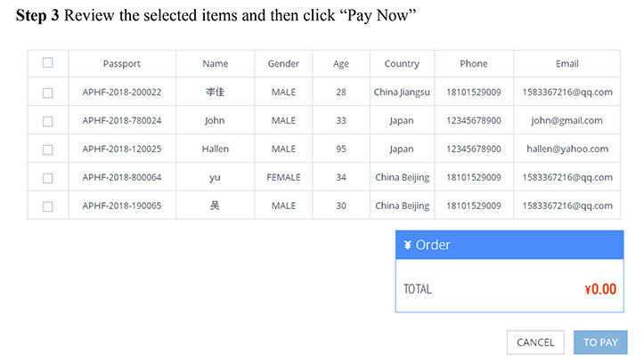Click the Country column header

[402, 64]
